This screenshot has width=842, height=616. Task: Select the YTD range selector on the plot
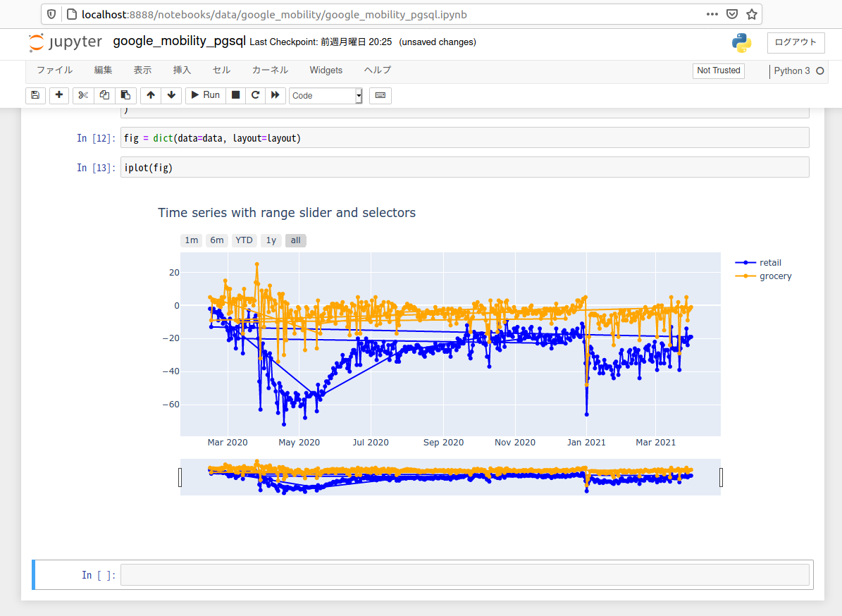[x=243, y=240]
